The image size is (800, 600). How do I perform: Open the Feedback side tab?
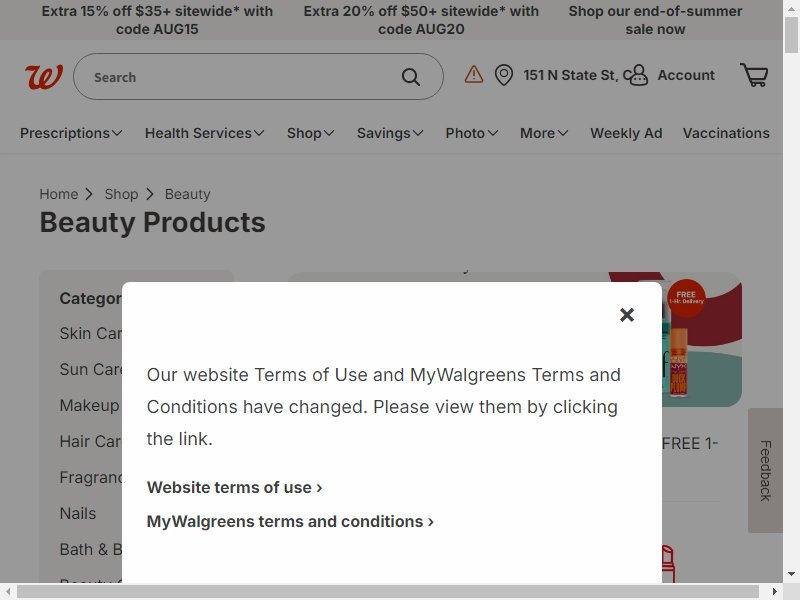point(765,470)
